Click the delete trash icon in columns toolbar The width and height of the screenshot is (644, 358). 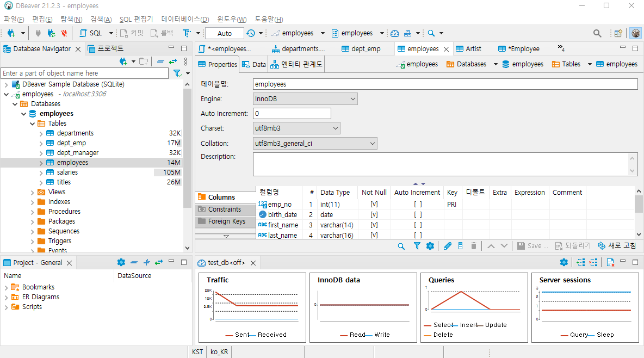point(474,246)
